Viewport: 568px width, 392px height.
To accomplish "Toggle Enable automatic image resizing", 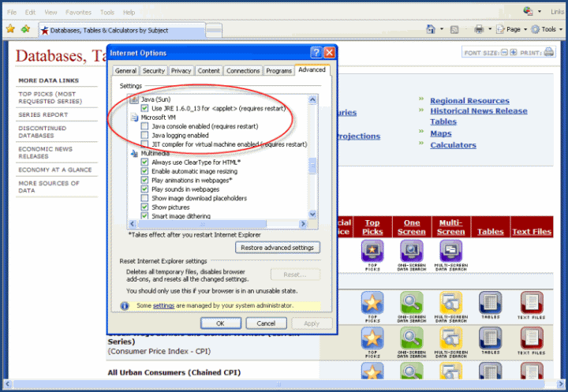I will pyautogui.click(x=144, y=171).
